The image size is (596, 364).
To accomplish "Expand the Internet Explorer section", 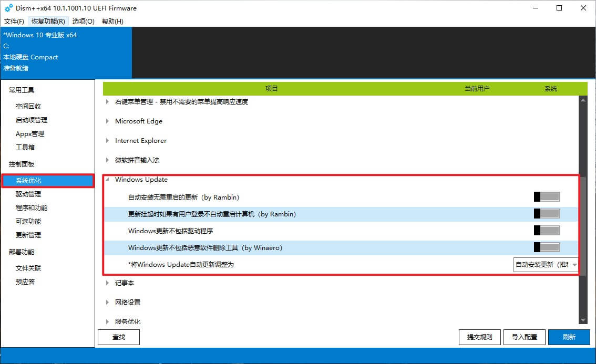I will pos(108,141).
